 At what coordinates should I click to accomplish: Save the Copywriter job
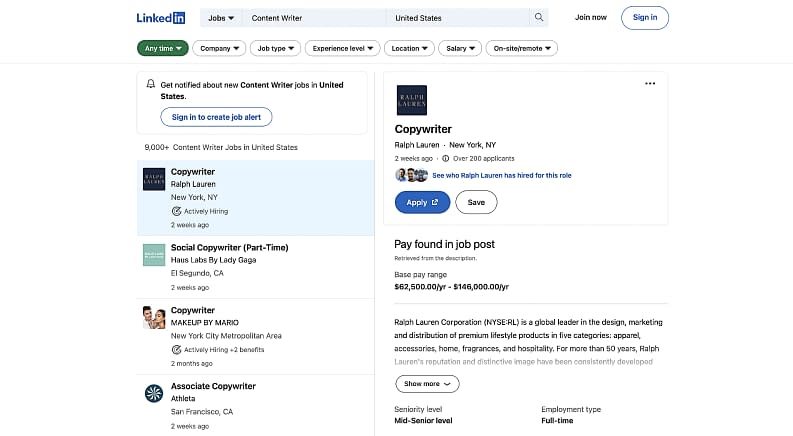point(476,202)
